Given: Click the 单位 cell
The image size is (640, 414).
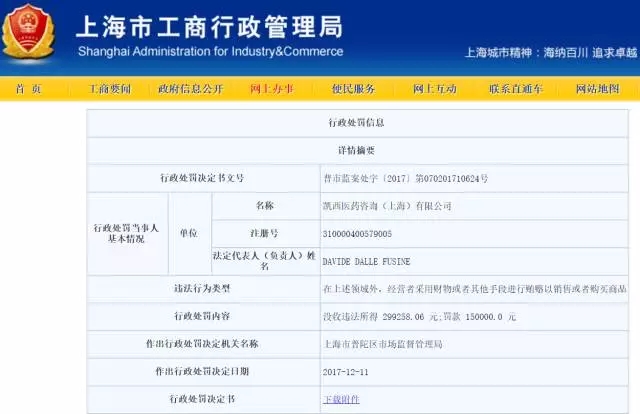Looking at the screenshot, I should pos(189,233).
